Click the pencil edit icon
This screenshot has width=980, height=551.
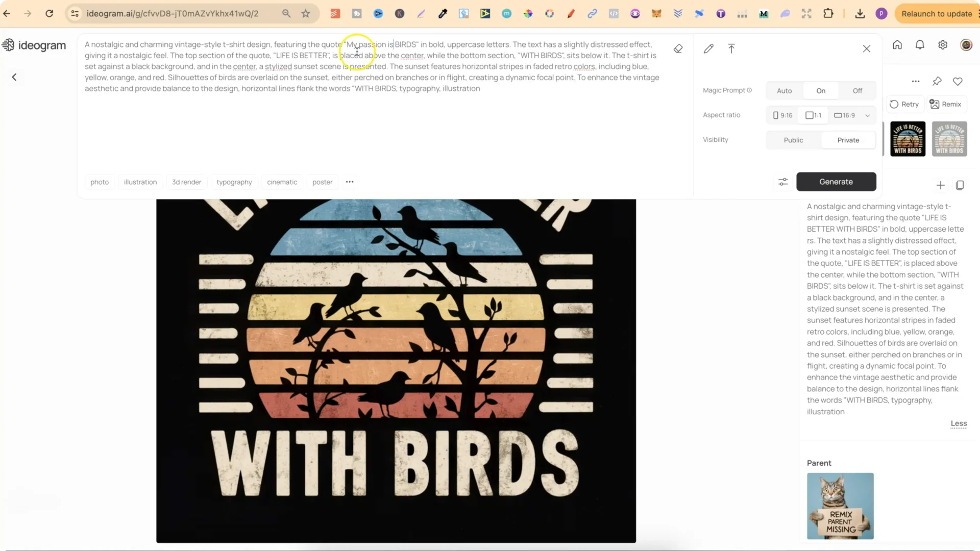point(708,49)
